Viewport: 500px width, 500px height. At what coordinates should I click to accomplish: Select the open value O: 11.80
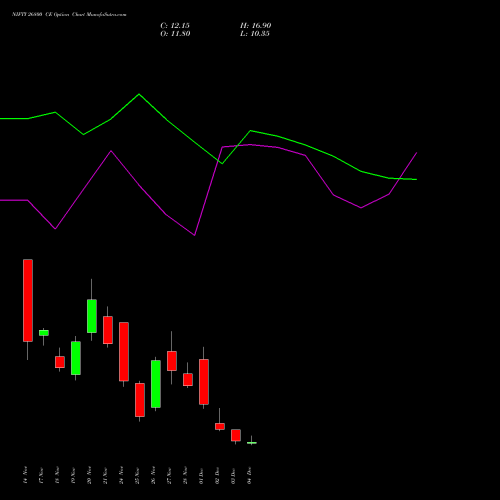click(175, 34)
